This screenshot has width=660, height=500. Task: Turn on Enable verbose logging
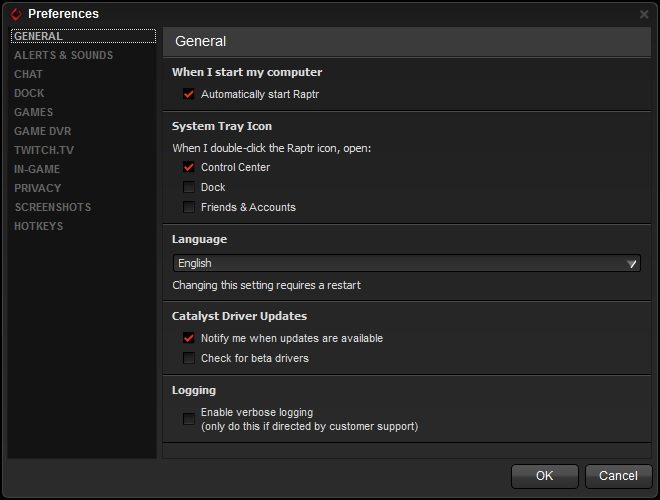(x=189, y=419)
